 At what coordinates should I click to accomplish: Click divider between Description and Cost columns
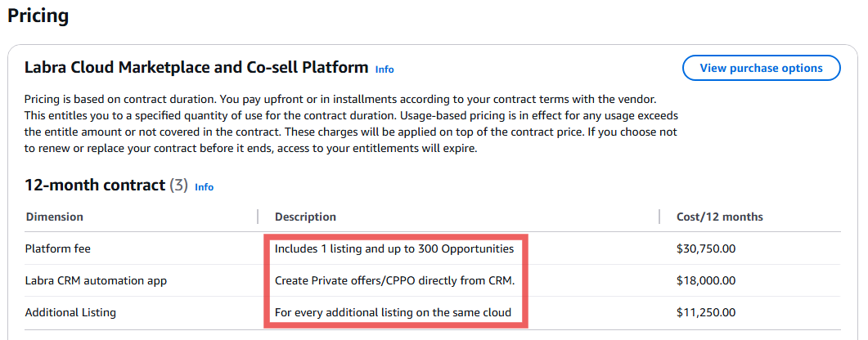pyautogui.click(x=659, y=217)
